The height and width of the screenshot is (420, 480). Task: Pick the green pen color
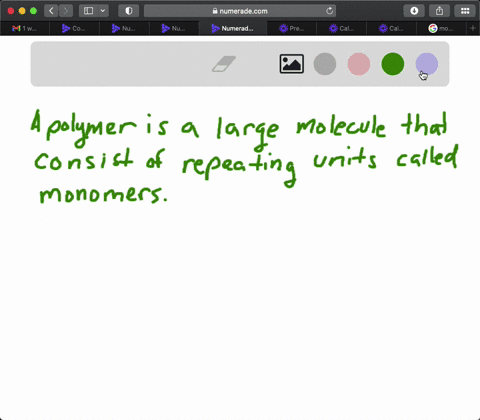click(x=393, y=64)
